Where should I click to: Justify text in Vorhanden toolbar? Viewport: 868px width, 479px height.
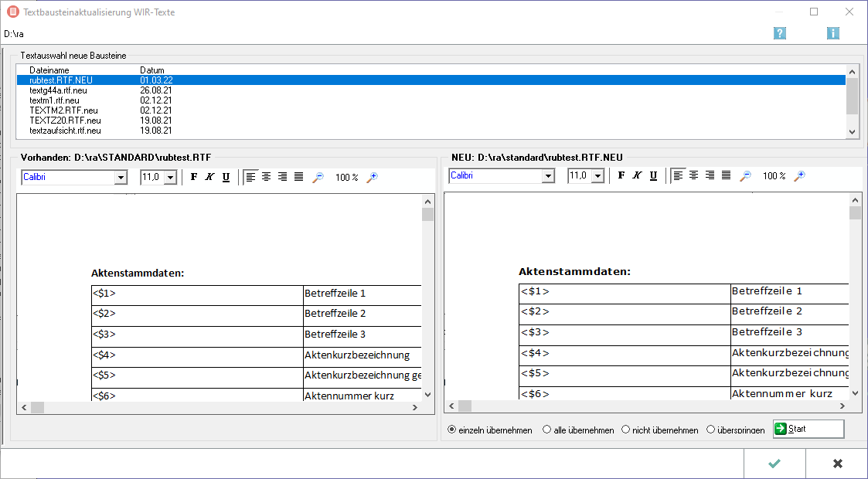pyautogui.click(x=299, y=177)
